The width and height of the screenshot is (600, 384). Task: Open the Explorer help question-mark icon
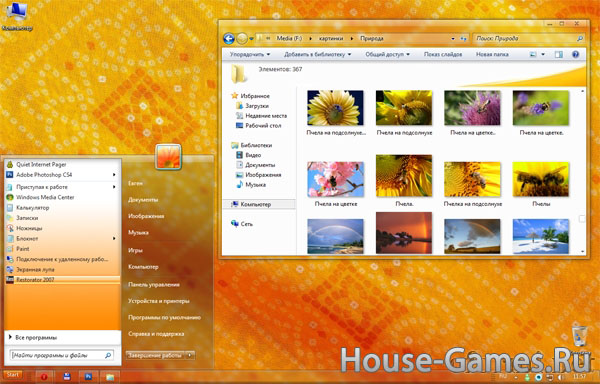[x=575, y=54]
